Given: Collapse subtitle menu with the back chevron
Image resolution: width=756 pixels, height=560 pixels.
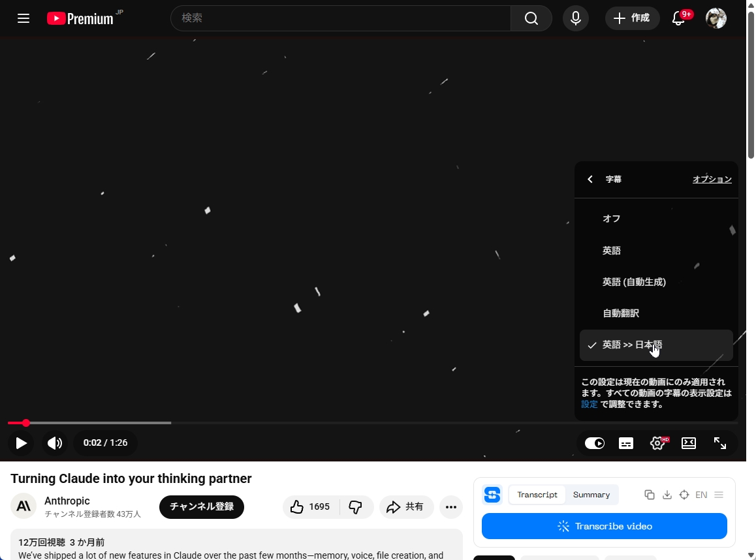Looking at the screenshot, I should point(590,179).
